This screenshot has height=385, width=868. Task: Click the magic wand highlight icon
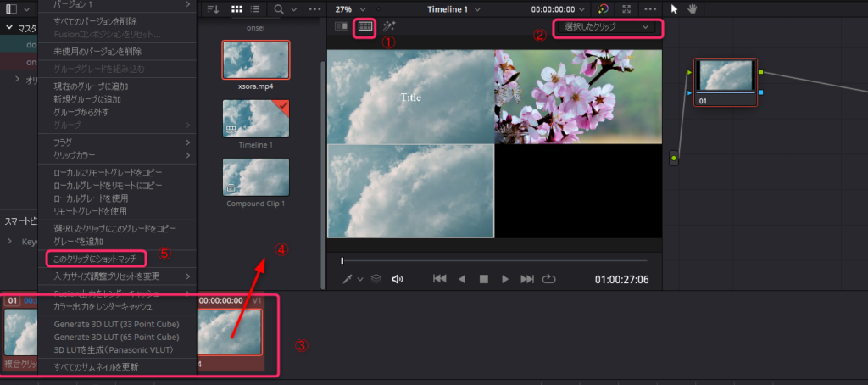tap(389, 27)
